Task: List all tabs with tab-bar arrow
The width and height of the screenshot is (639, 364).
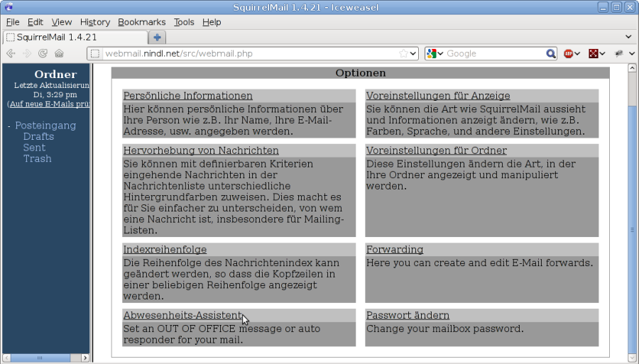Action: point(628,37)
